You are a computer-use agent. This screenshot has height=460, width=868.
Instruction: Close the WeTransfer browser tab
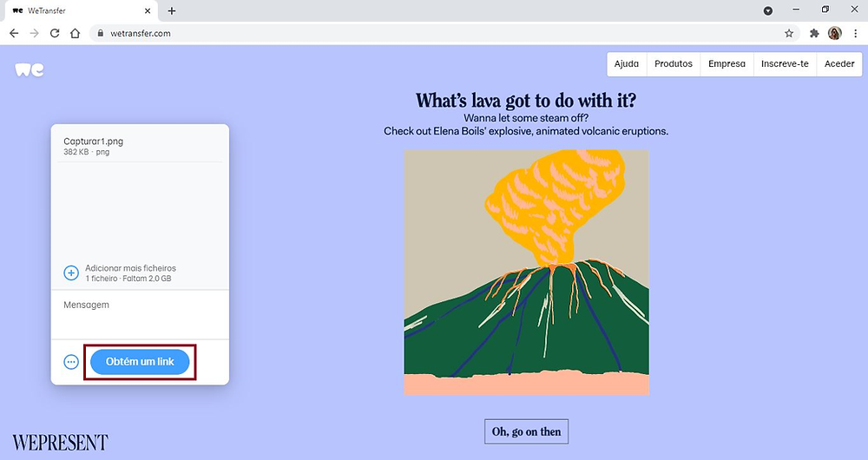[x=148, y=10]
